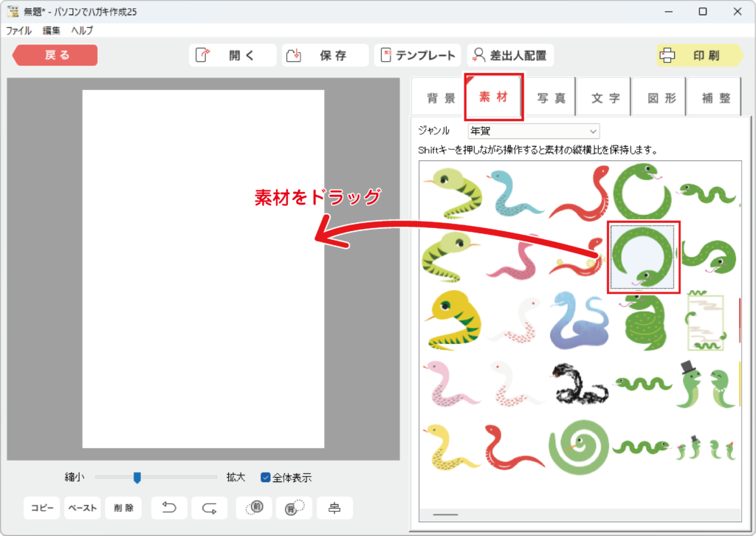Switch to the 文字 tab
This screenshot has width=756, height=536.
point(605,98)
